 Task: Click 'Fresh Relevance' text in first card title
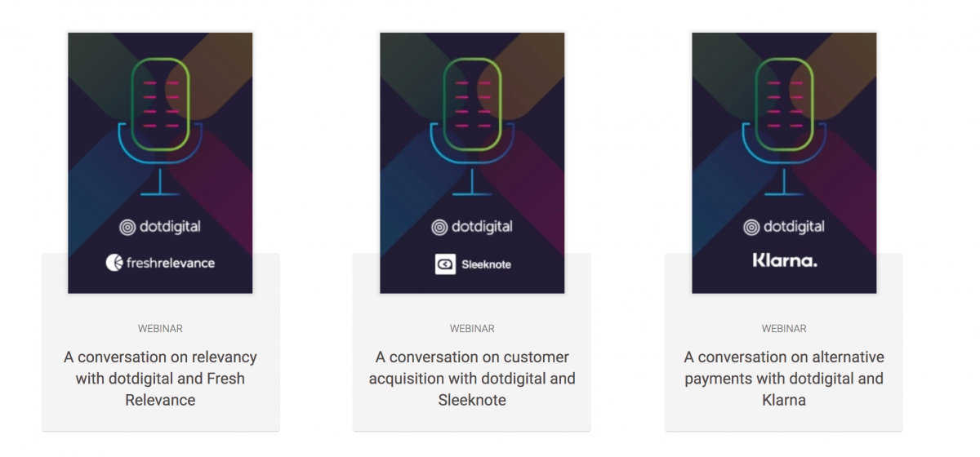pos(185,389)
